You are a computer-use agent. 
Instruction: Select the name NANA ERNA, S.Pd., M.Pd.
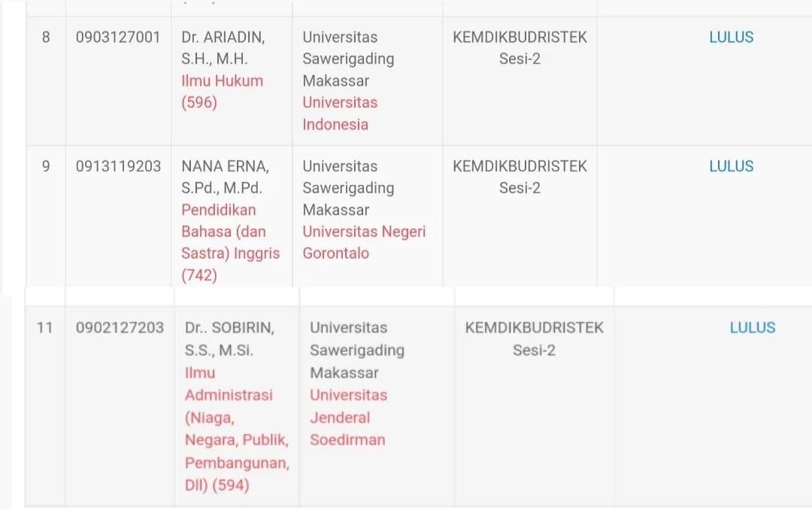[225, 177]
